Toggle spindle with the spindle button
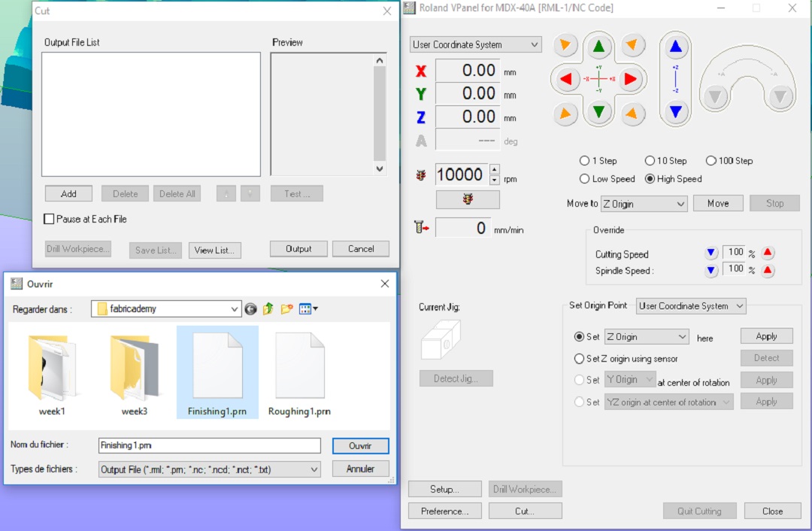The image size is (812, 531). (x=468, y=199)
